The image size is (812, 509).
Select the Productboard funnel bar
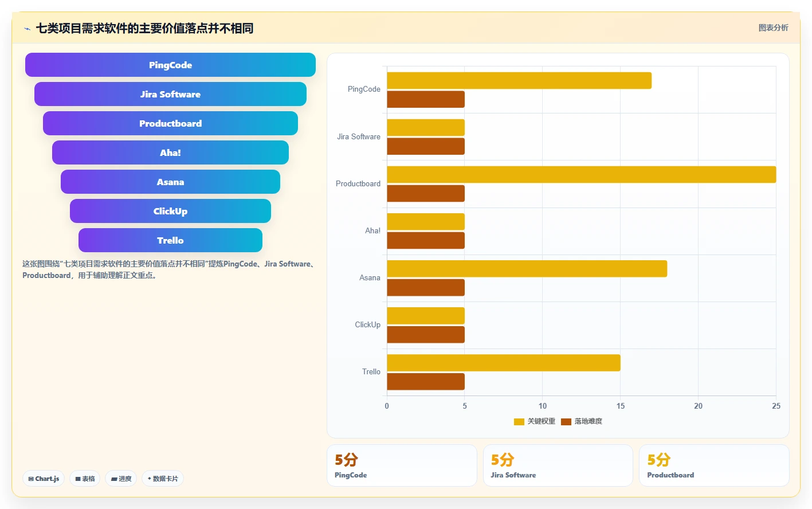coord(170,123)
